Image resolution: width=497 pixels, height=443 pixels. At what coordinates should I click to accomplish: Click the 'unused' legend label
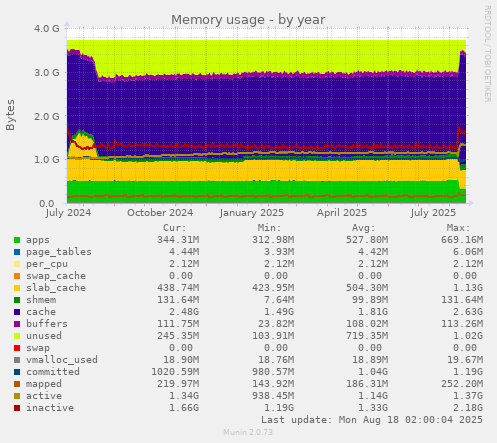coord(44,336)
